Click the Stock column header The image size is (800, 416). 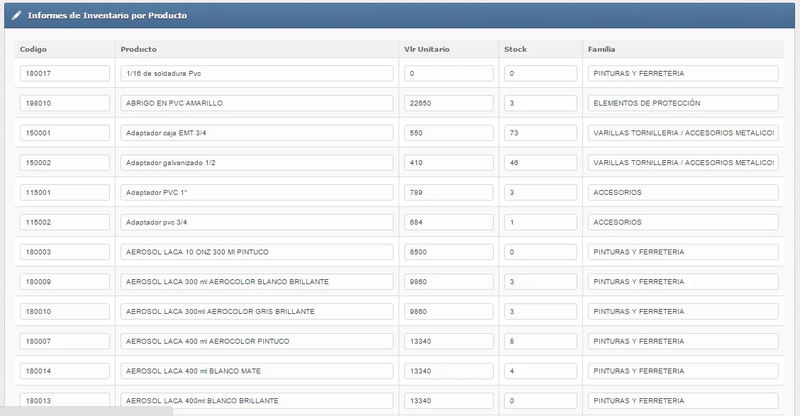[x=515, y=49]
